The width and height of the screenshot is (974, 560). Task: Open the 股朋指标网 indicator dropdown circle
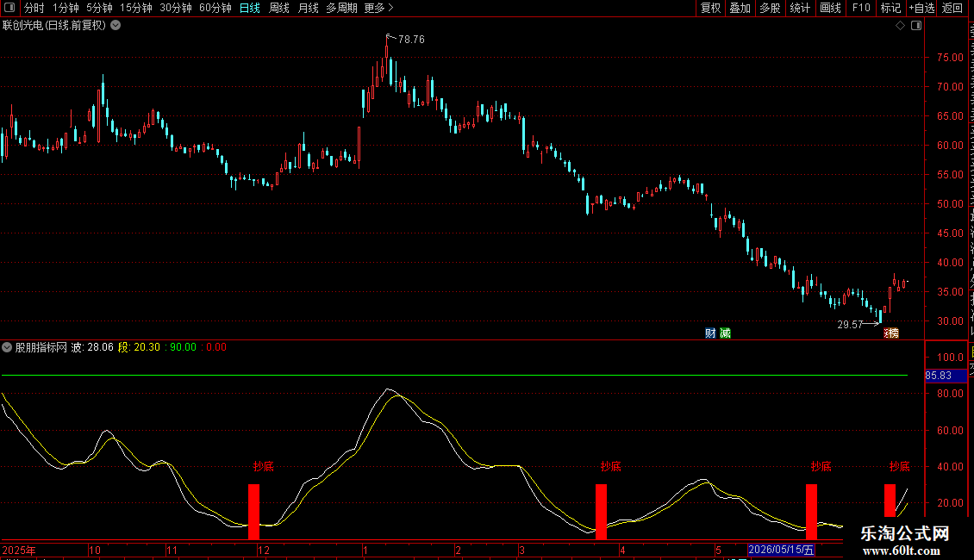[7, 347]
